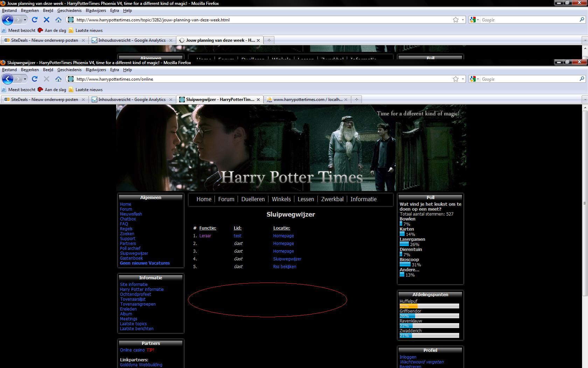588x368 pixels.
Task: Click Home icon in Jouw planning window
Action: [x=58, y=20]
